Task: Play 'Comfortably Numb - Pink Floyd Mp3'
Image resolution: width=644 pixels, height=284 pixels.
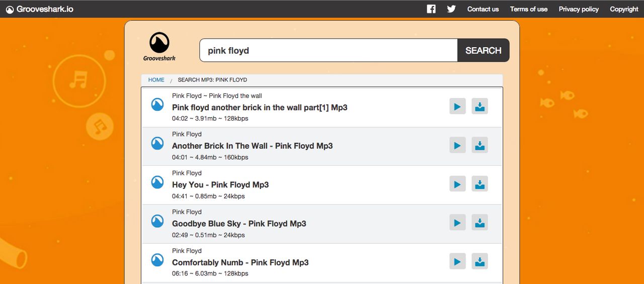Action: [x=457, y=261]
